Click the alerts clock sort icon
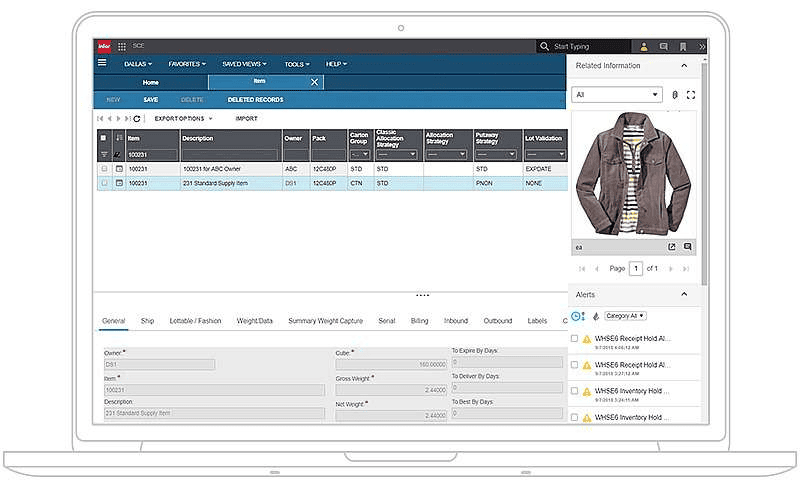The width and height of the screenshot is (800, 489). pyautogui.click(x=578, y=316)
